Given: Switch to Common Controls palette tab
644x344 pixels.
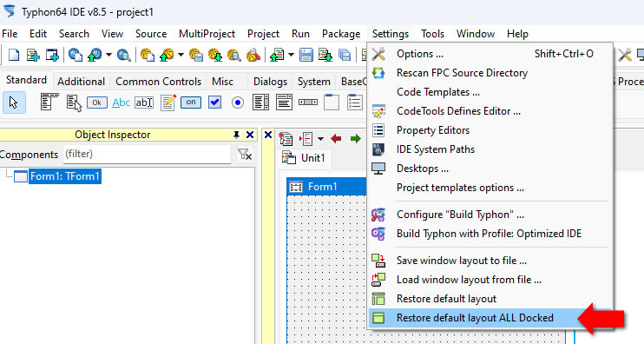Looking at the screenshot, I should click(159, 82).
